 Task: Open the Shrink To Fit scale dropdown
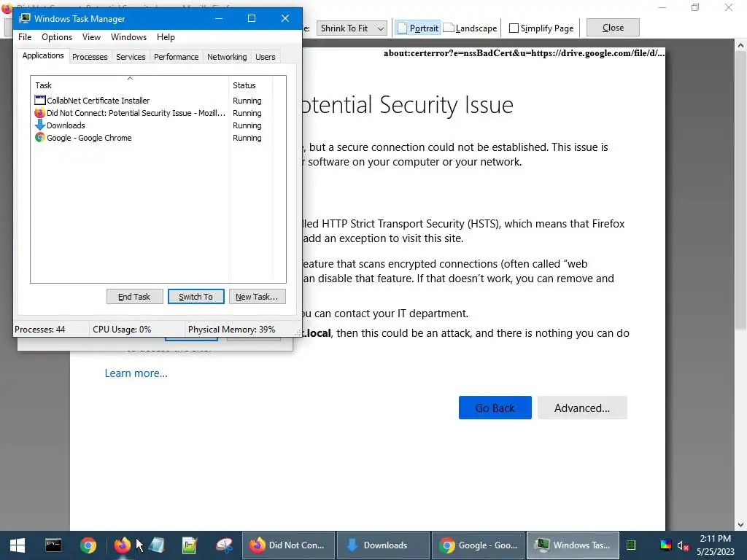coord(352,28)
